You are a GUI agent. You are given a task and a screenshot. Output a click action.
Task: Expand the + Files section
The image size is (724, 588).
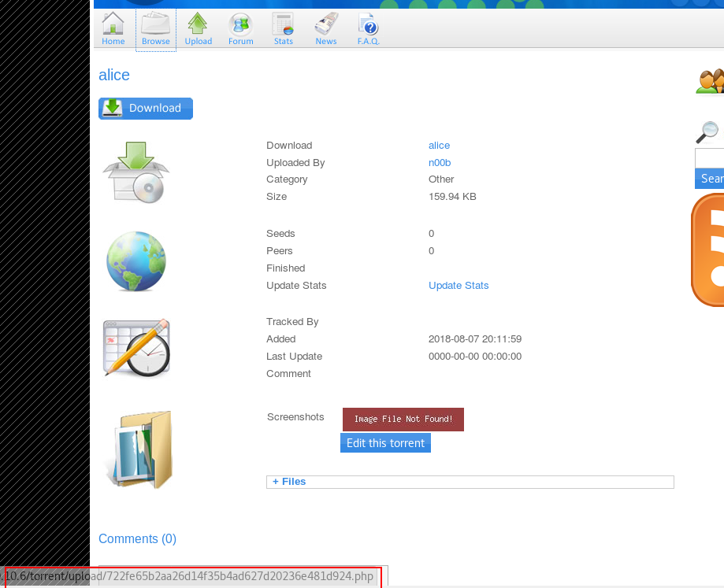click(289, 482)
